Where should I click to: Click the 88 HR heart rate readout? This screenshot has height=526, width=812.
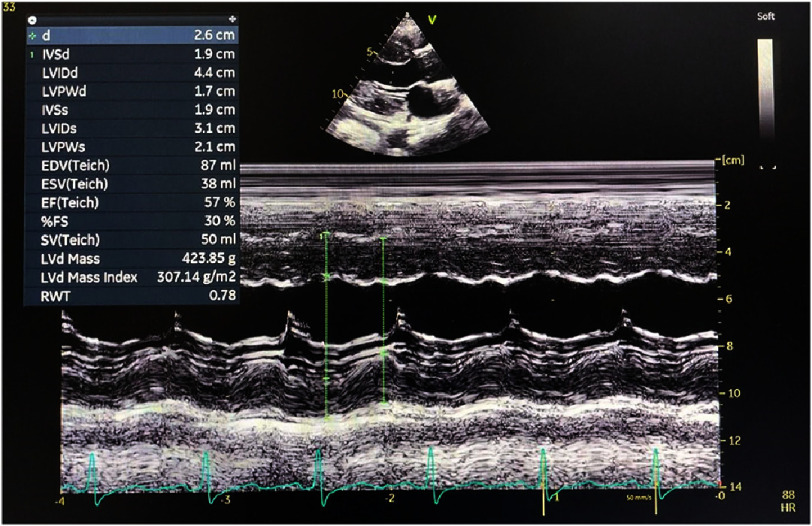coord(788,502)
